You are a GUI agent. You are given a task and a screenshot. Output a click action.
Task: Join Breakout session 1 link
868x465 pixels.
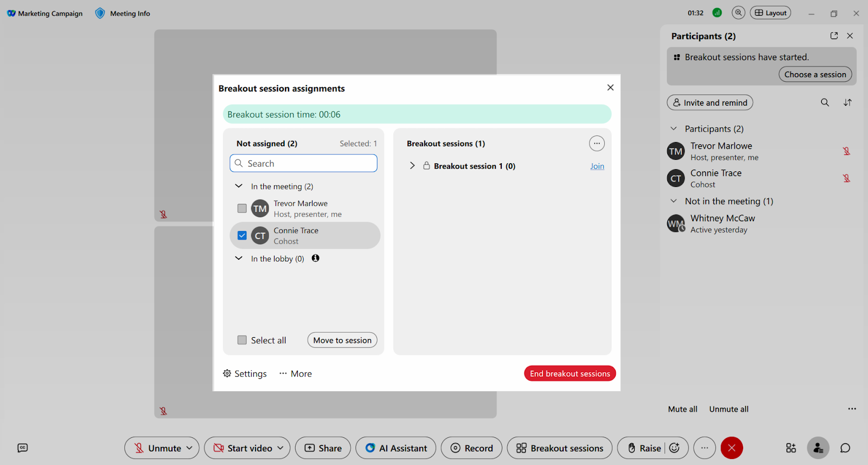click(x=597, y=166)
